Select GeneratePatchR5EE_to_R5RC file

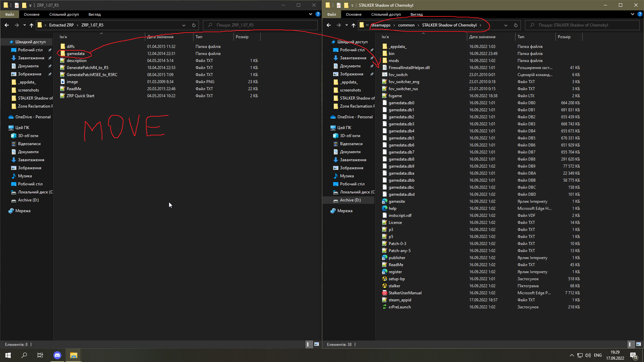tap(92, 75)
